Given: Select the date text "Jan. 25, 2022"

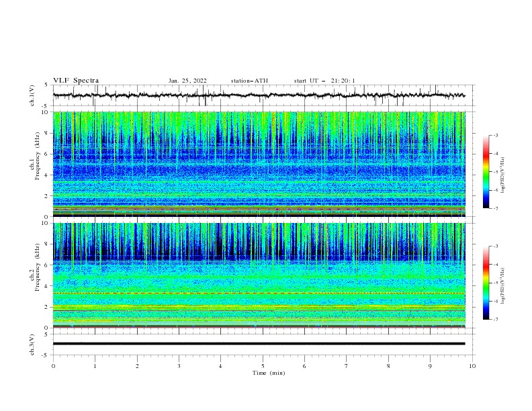Looking at the screenshot, I should click(x=187, y=81).
